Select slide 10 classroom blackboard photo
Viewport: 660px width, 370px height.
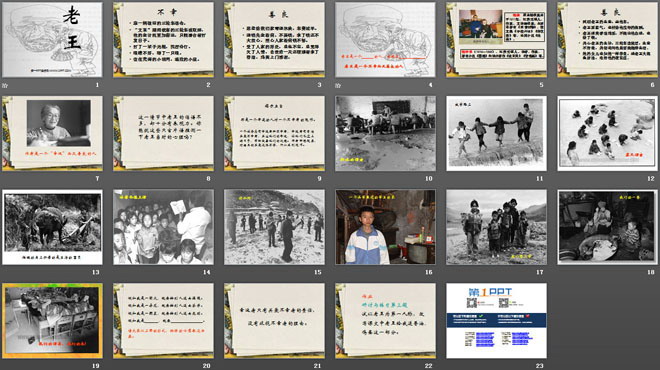385,133
